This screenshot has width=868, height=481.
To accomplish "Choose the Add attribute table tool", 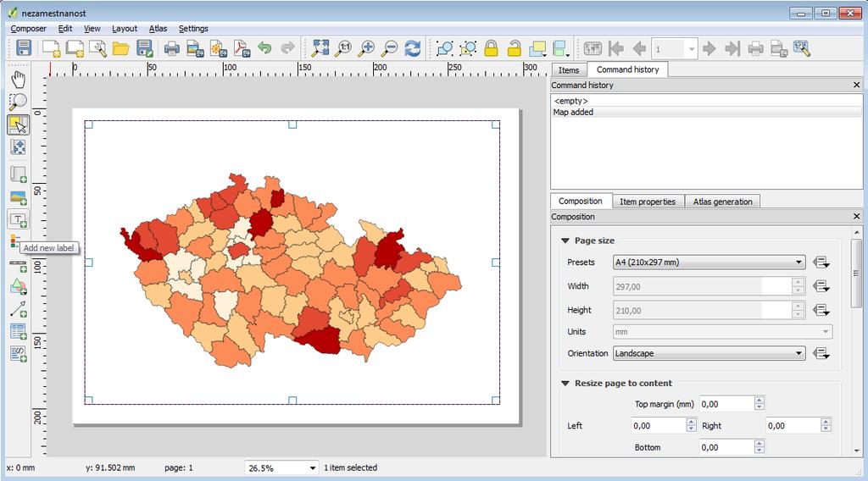I will coord(19,332).
